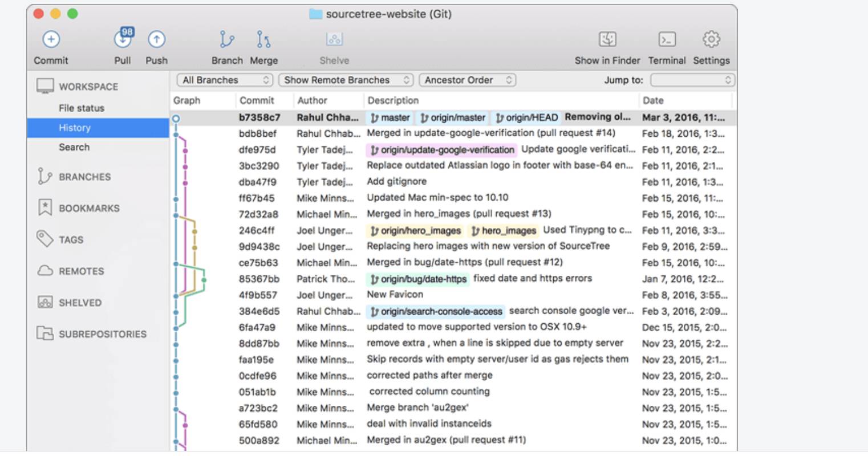
Task: Click the Shelve toolbar icon
Action: [334, 39]
